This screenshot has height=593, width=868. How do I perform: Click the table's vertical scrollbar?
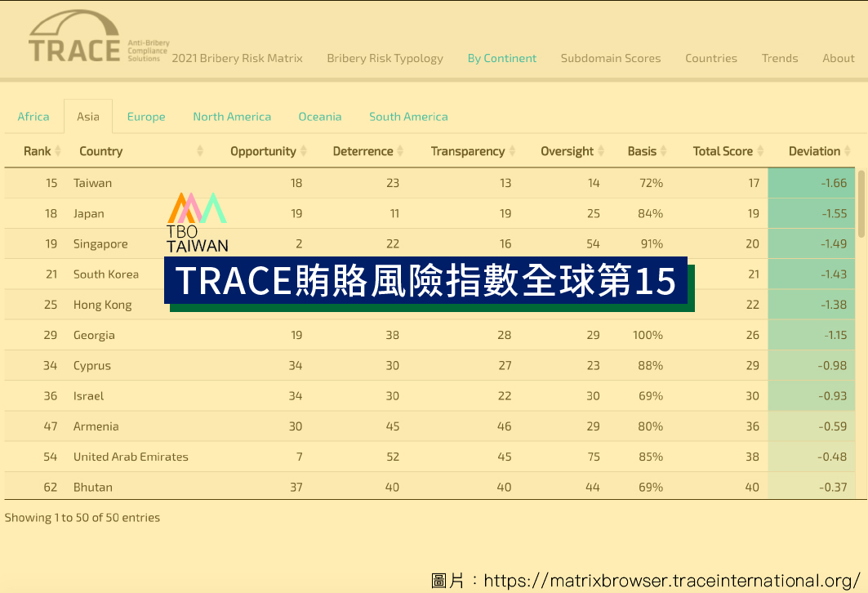(x=861, y=204)
